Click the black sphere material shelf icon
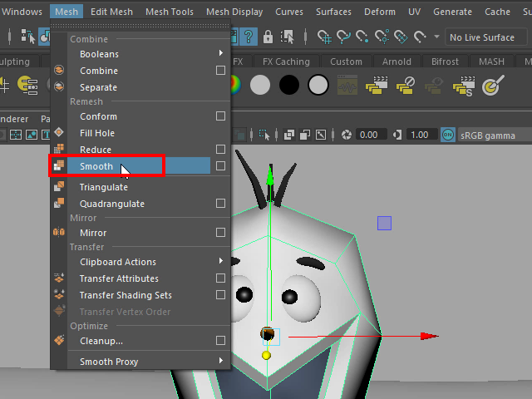Screen dimensions: 532x399 tap(289, 85)
